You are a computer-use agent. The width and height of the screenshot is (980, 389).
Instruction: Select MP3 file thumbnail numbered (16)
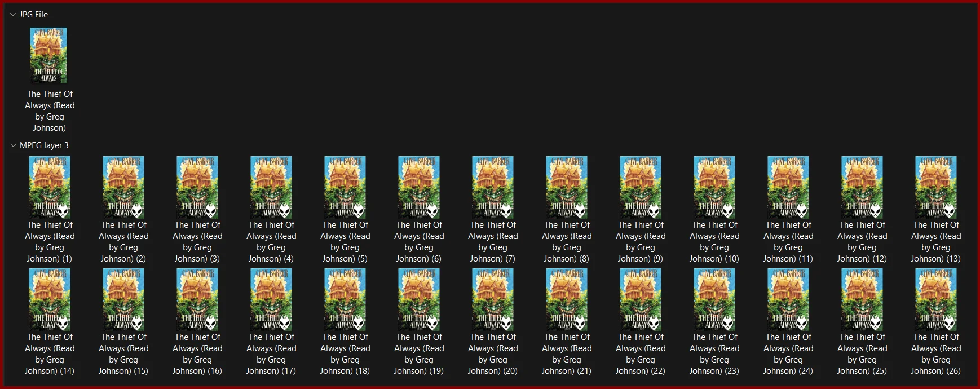(x=197, y=300)
